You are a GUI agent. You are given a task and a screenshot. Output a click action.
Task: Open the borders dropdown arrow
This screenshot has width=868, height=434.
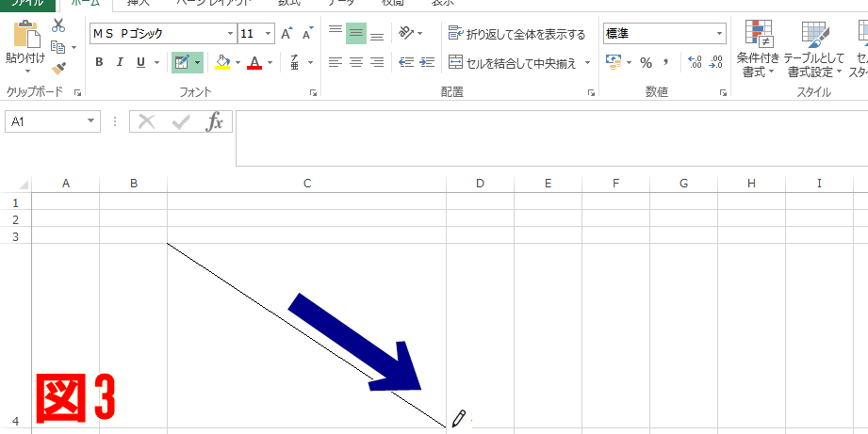point(198,62)
